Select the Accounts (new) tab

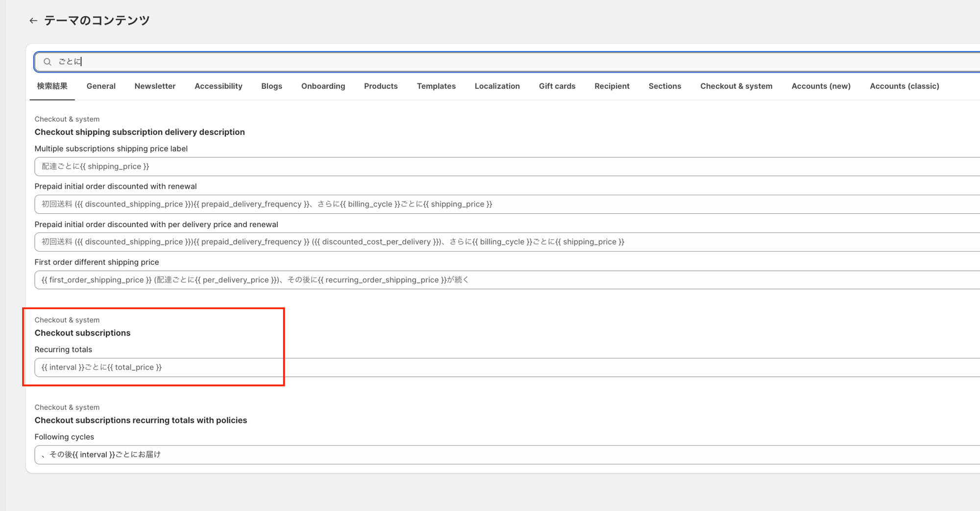[821, 86]
